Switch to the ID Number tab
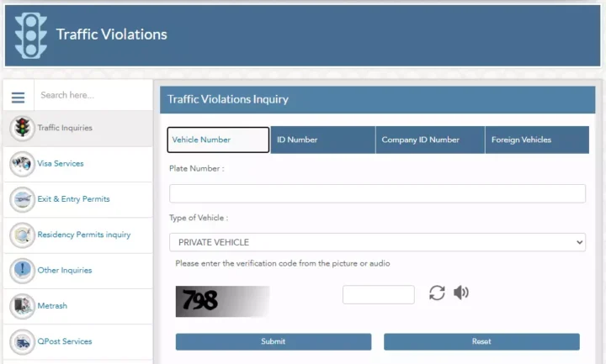606x364 pixels. click(x=322, y=140)
